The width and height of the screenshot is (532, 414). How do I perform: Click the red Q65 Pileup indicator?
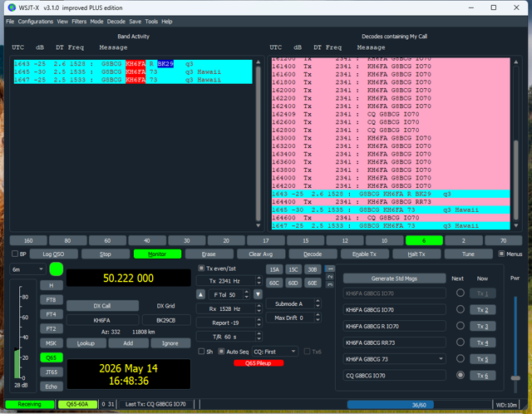point(259,363)
